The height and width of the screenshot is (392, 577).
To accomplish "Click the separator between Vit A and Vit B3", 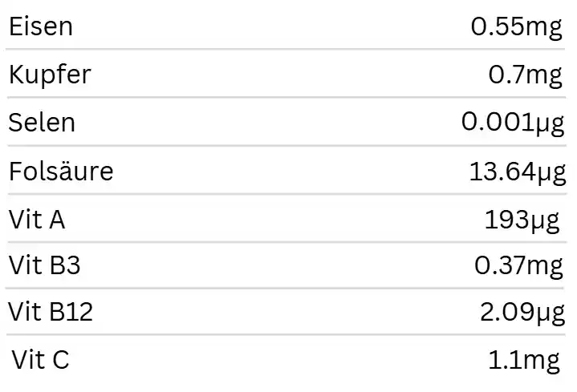I will [x=288, y=241].
